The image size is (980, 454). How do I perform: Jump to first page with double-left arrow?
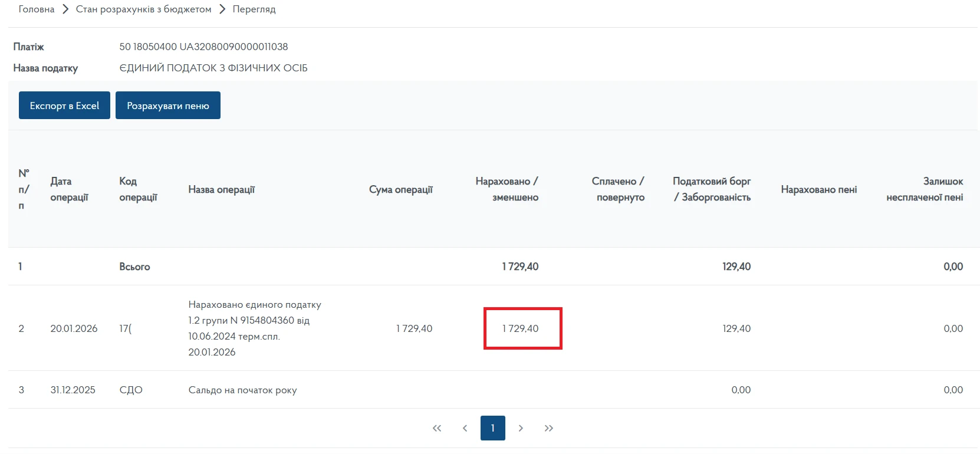click(437, 428)
